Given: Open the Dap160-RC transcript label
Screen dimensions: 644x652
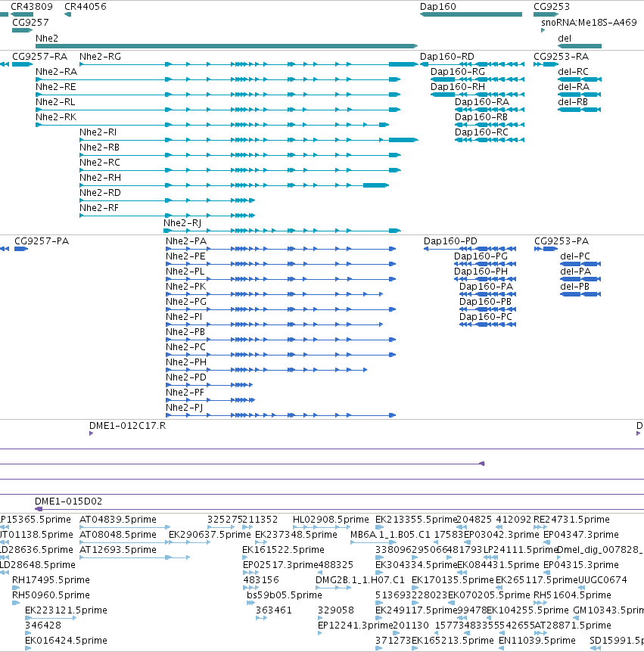Looking at the screenshot, I should point(481,132).
